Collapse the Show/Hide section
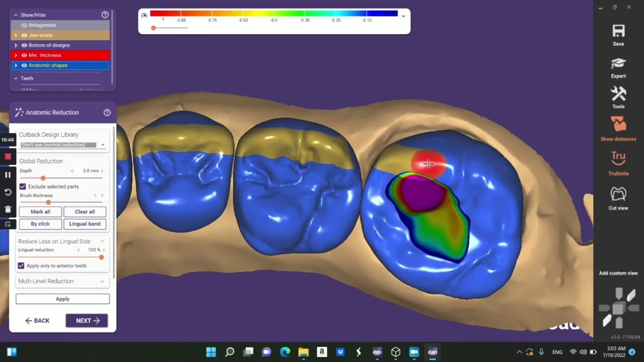644x362 pixels. pos(16,15)
